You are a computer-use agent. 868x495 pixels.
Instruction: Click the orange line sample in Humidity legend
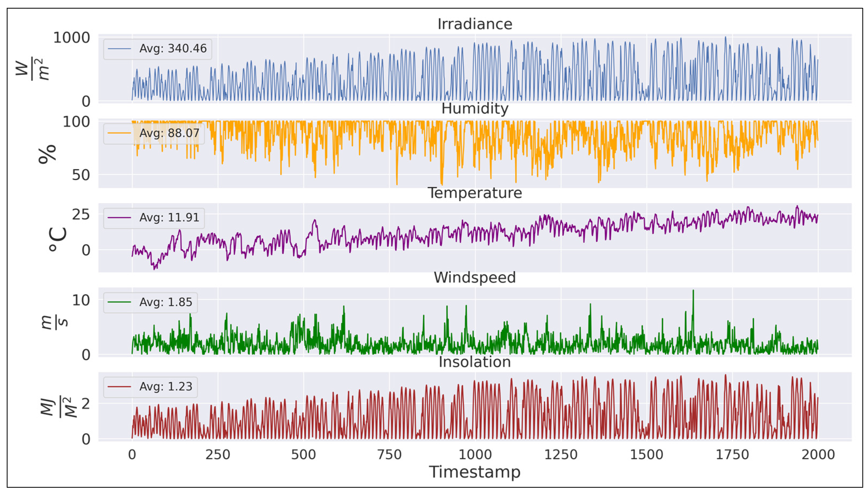tap(119, 133)
